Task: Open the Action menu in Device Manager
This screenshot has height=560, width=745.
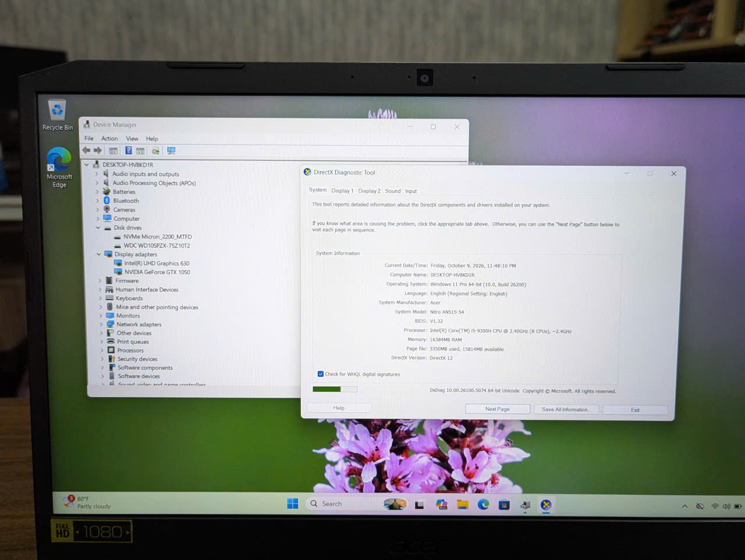Action: 109,138
